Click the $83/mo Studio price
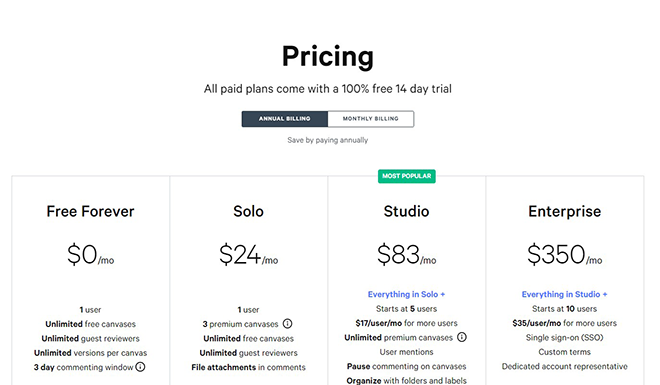 pos(406,255)
